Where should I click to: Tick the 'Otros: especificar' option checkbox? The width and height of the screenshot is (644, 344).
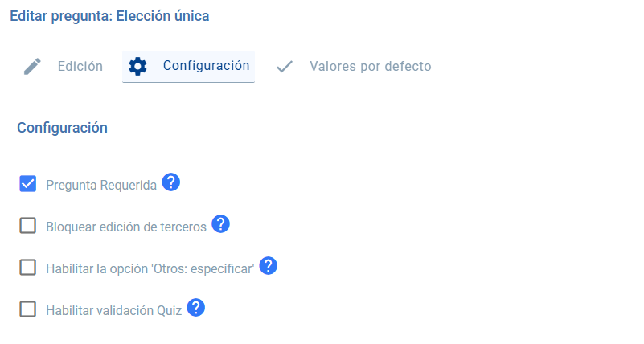(28, 268)
